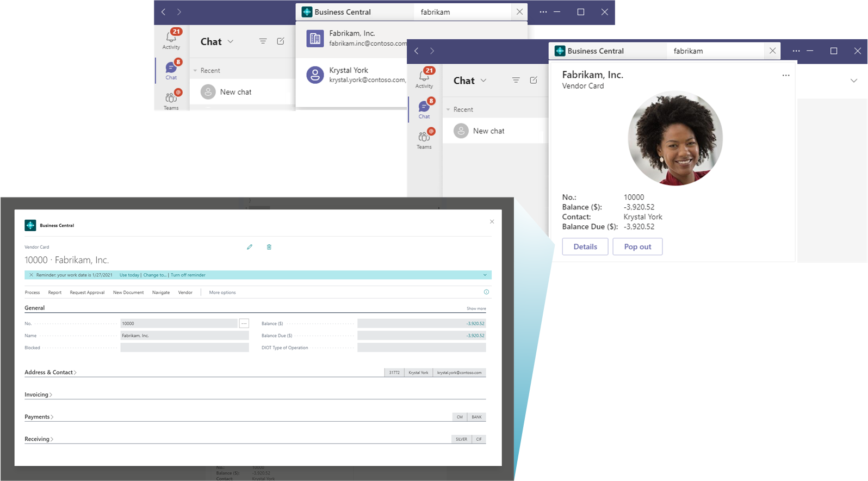Screen dimensions: 868x481
Task: Click the Name field with Fabrikam, Inc.
Action: pos(184,335)
